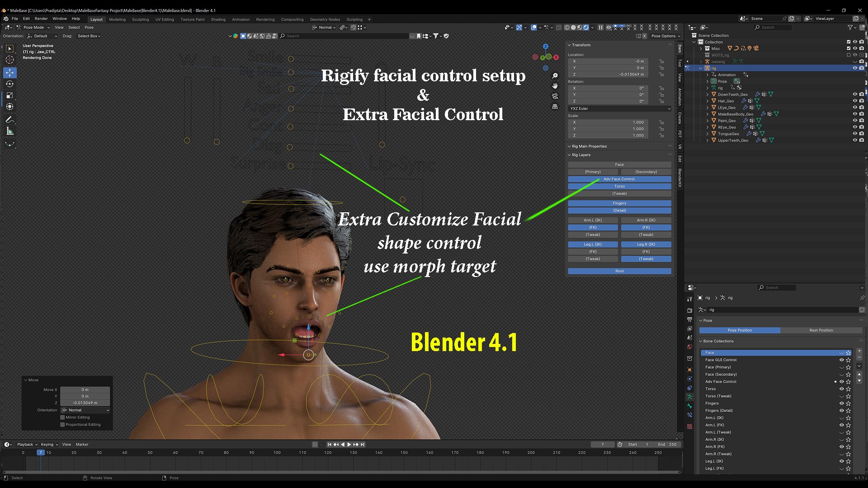Select the Annotate tool
868x488 pixels.
pos(9,120)
